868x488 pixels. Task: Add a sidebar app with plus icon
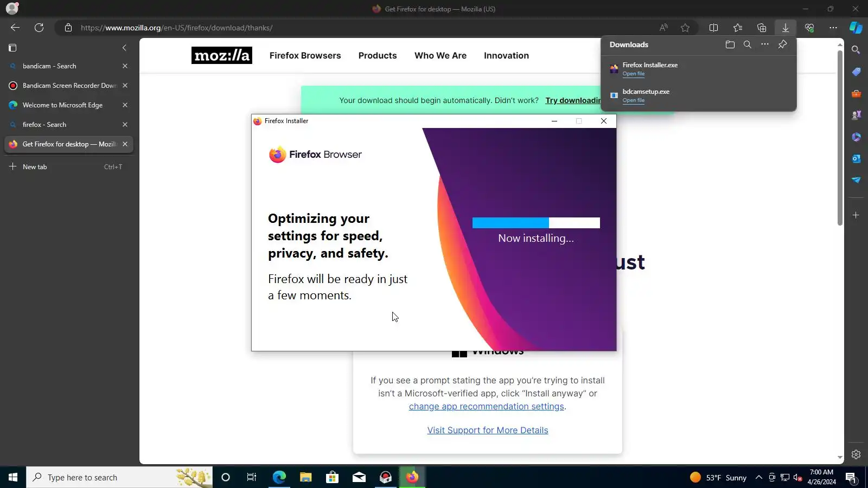click(856, 215)
